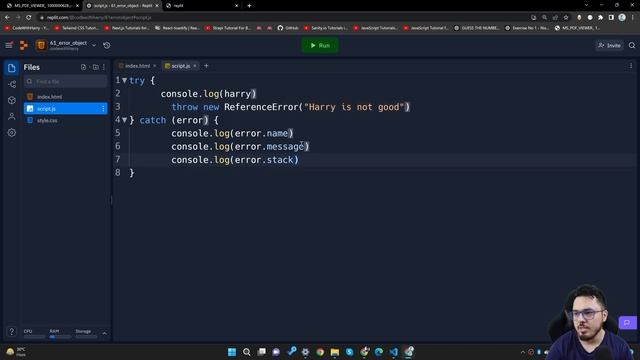
Task: Open the Files panel three-dot menu
Action: 104,67
